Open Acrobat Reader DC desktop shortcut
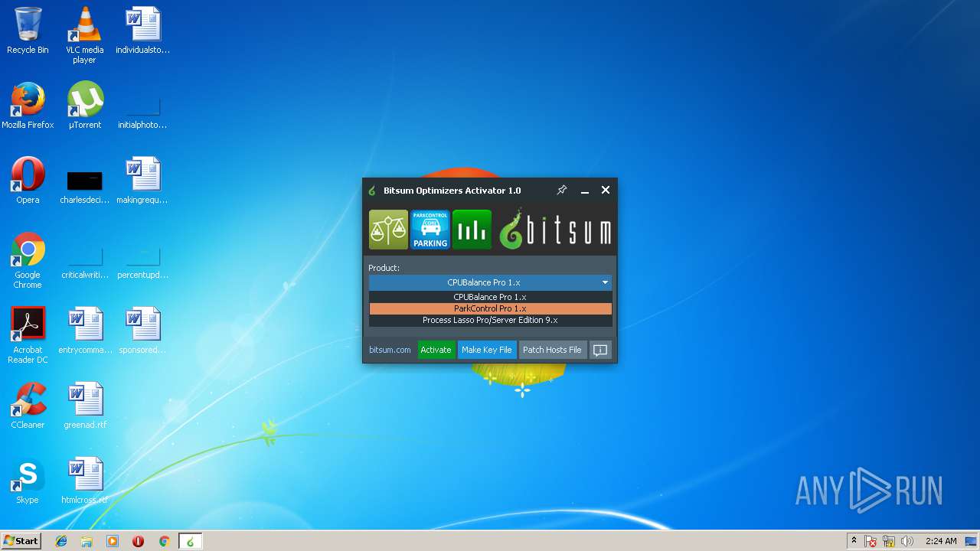 pos(28,335)
